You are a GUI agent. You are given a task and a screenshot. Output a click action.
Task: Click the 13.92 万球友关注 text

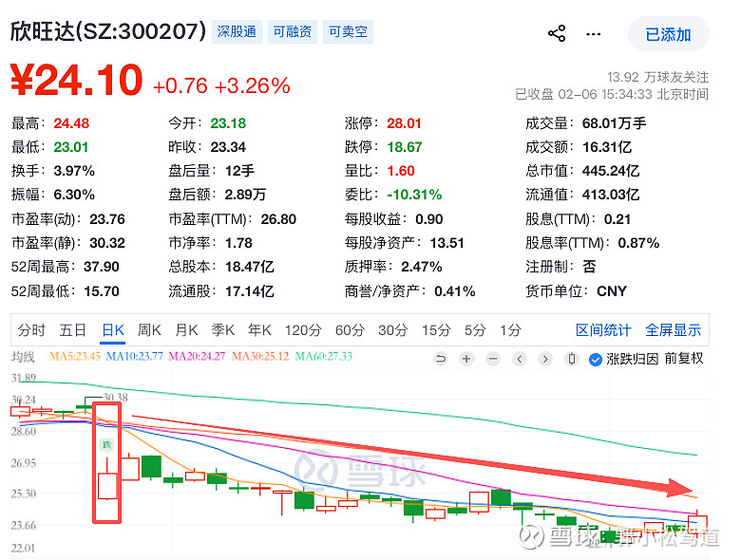point(657,77)
